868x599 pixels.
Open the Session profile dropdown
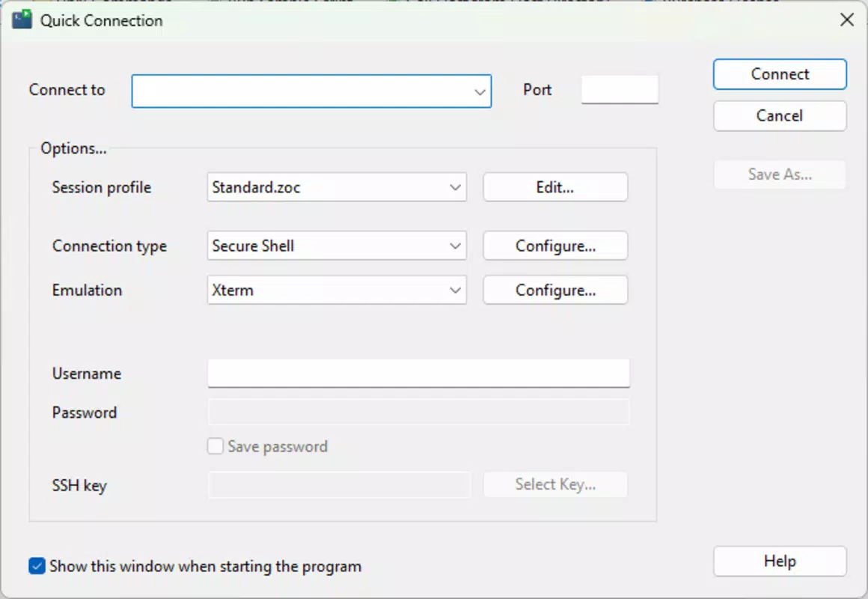pyautogui.click(x=337, y=187)
